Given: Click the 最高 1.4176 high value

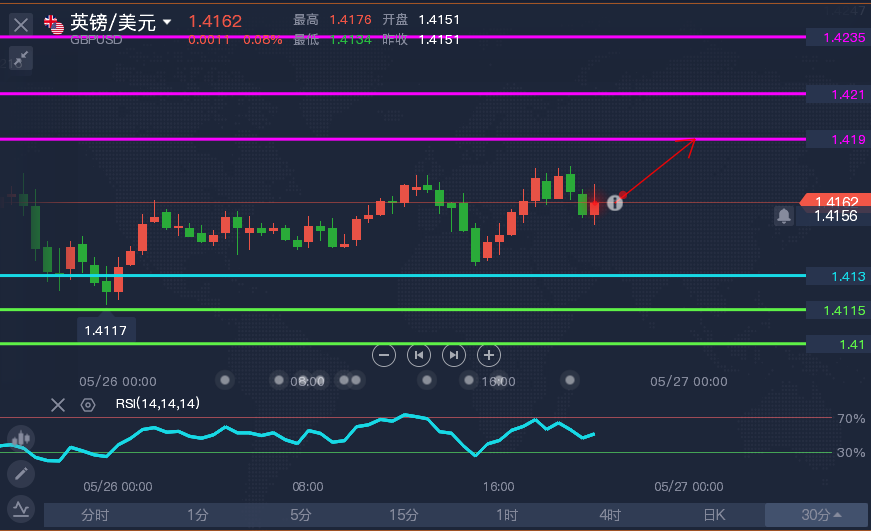Looking at the screenshot, I should pyautogui.click(x=350, y=19).
